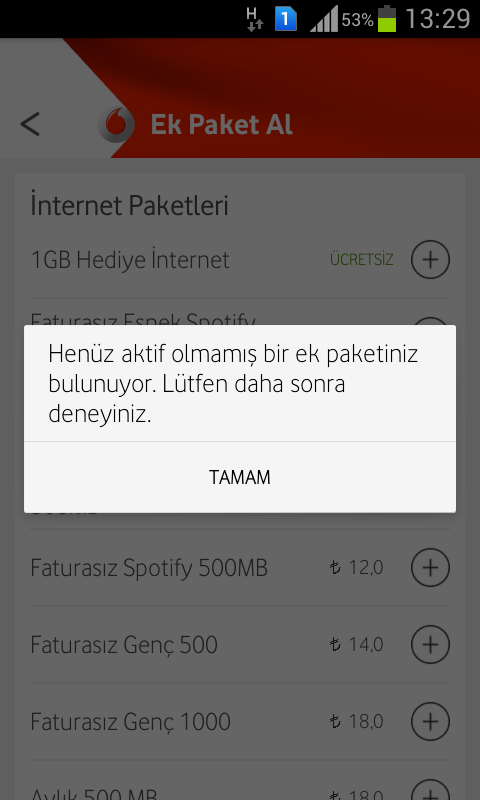The height and width of the screenshot is (800, 480).
Task: Tap the ÜCRETSİZ free label
Action: 362,260
